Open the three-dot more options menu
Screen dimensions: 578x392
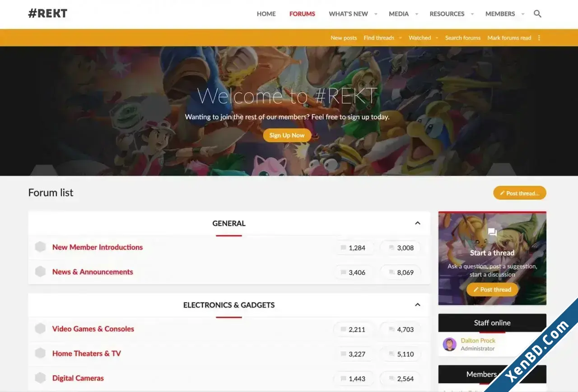point(539,38)
